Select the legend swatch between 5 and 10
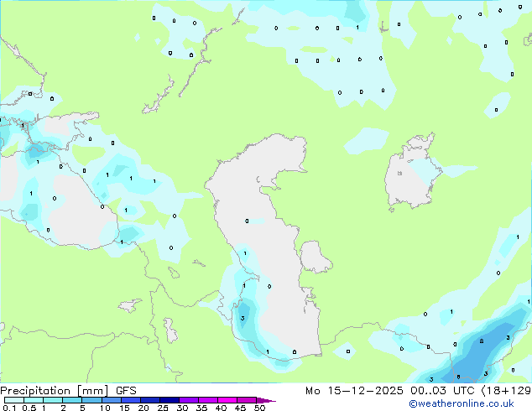This screenshot has width=532, height=411. point(91,400)
